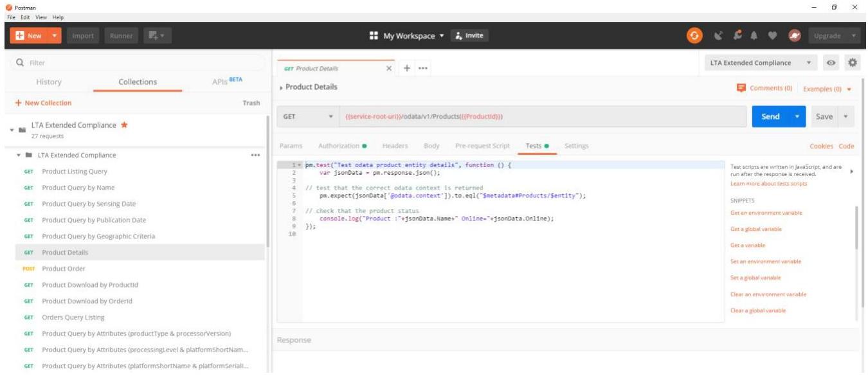The image size is (868, 376).
Task: Switch to the Body tab
Action: [x=431, y=146]
